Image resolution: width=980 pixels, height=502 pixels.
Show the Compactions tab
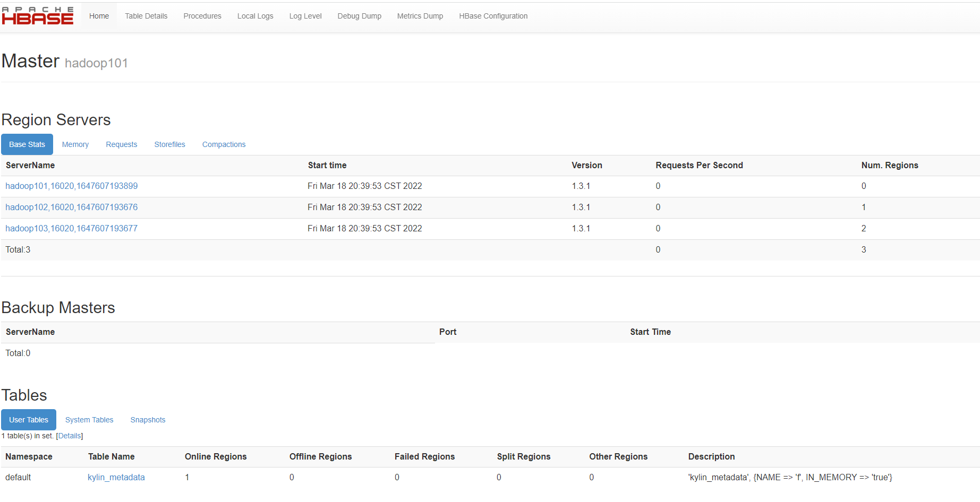224,144
